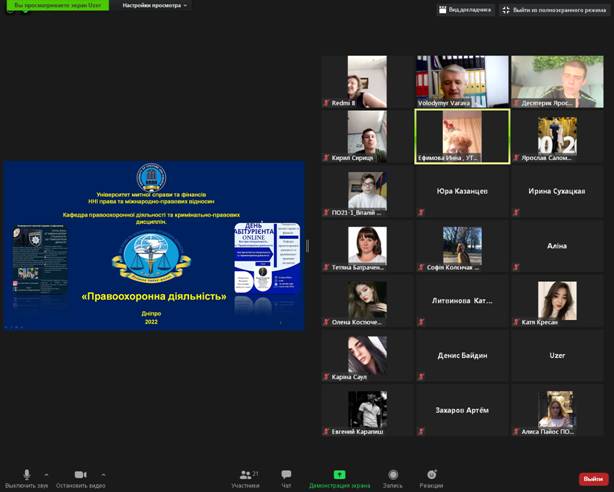
Task: Click the День абітурієнта Online flyer image
Action: pyautogui.click(x=267, y=258)
